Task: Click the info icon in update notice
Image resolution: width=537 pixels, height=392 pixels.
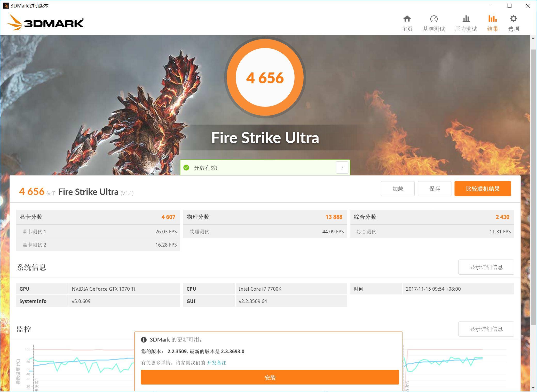Action: coord(144,340)
